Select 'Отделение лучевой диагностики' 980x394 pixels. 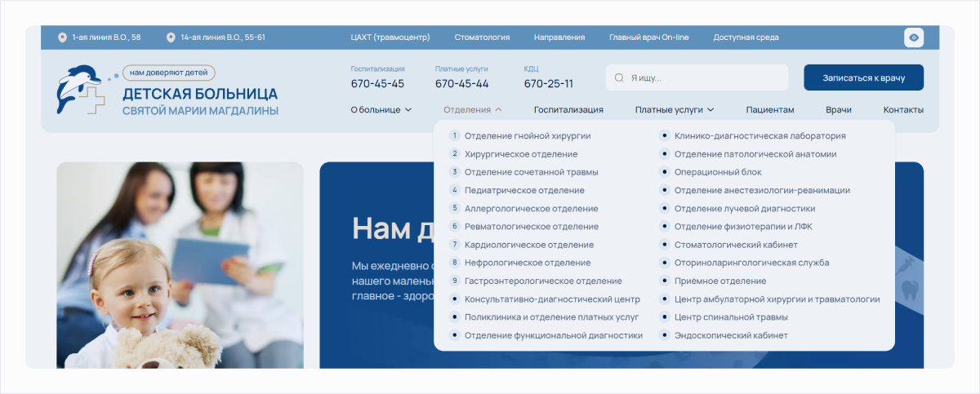click(x=745, y=208)
